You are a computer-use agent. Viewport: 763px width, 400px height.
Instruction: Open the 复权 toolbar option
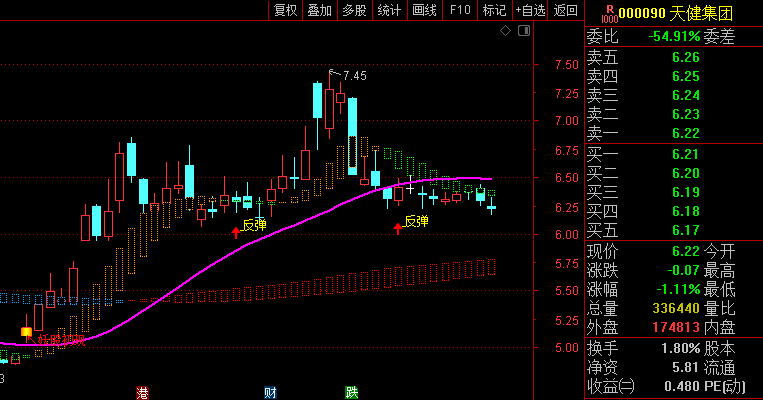coord(286,10)
